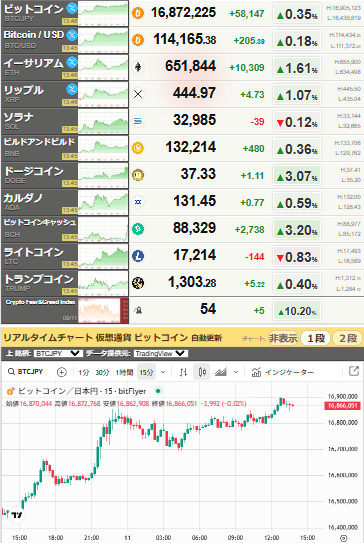Click the TRUMP coin logo beside 1,303.28
The image size is (364, 543).
click(x=138, y=283)
